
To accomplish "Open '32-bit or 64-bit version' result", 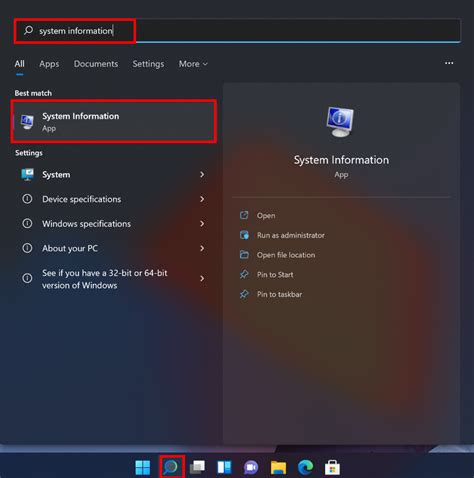I will (113, 279).
